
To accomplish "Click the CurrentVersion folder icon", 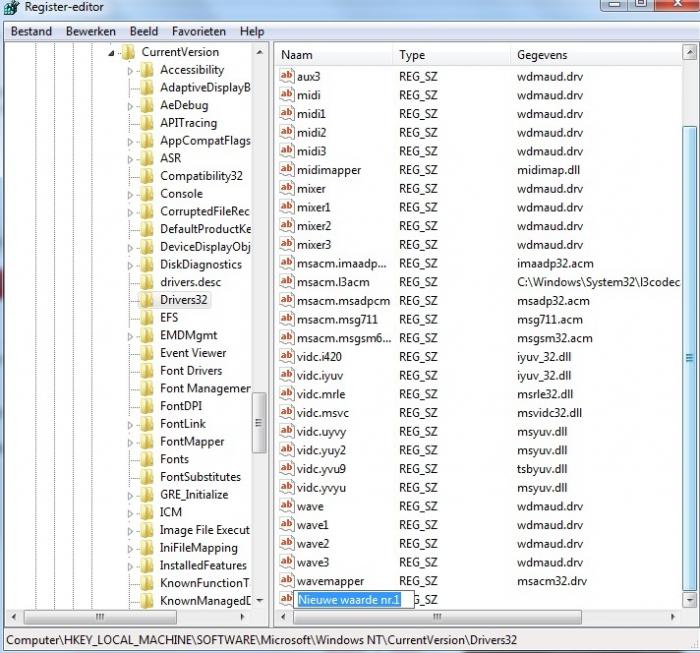I will tap(128, 52).
